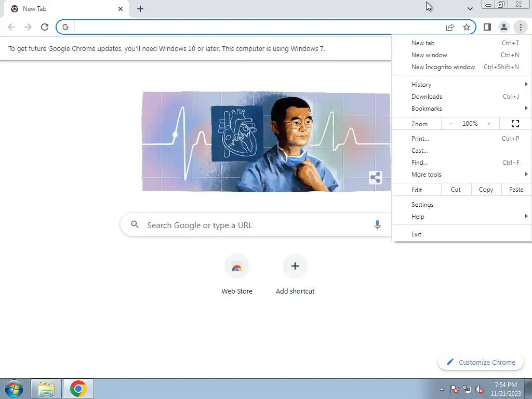The width and height of the screenshot is (532, 399).
Task: Start voice search with microphone icon
Action: click(377, 224)
